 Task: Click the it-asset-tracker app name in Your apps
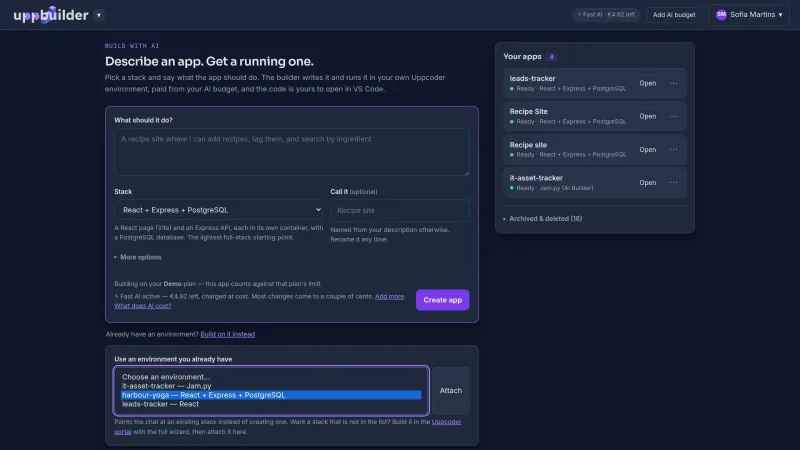pyautogui.click(x=536, y=178)
